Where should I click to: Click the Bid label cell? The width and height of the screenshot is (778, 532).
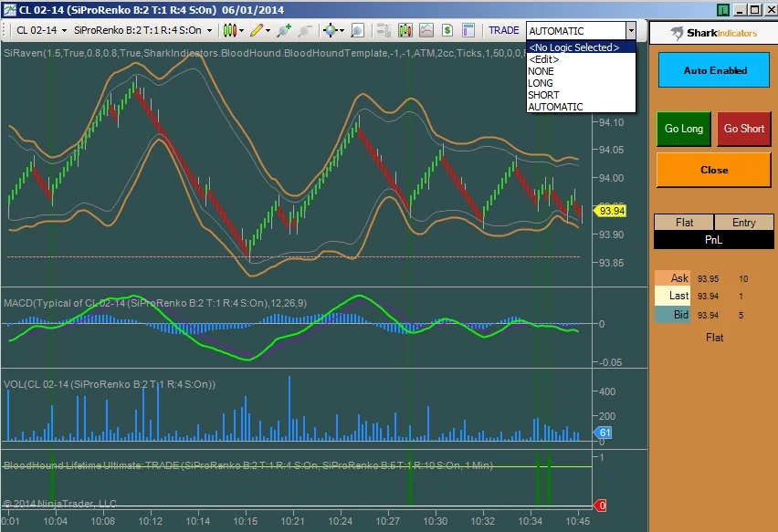(672, 315)
